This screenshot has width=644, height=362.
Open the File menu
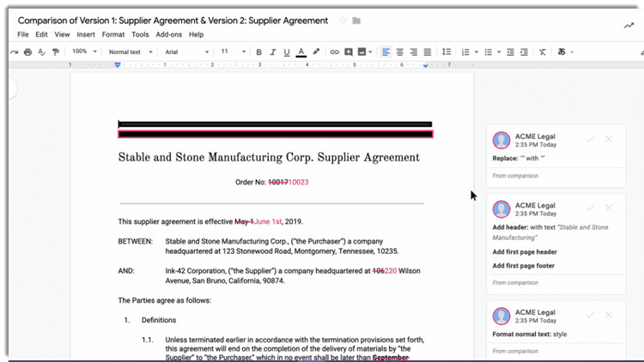23,34
